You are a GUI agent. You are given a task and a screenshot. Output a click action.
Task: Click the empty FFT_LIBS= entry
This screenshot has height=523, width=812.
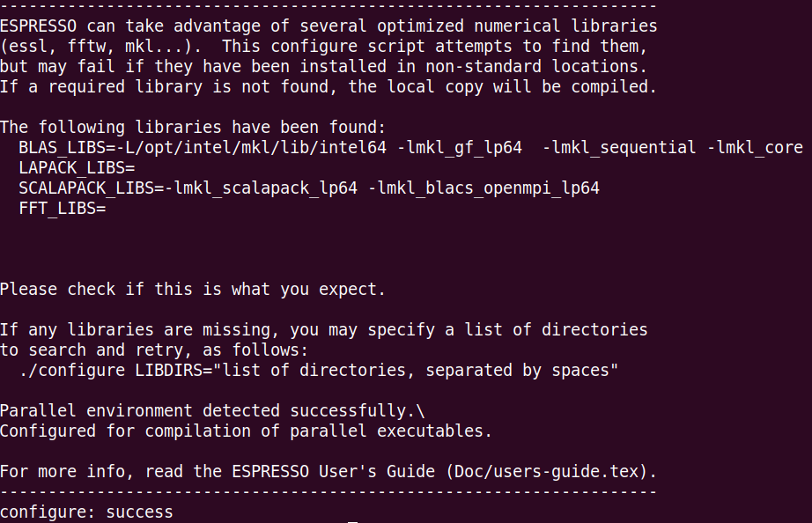(63, 209)
